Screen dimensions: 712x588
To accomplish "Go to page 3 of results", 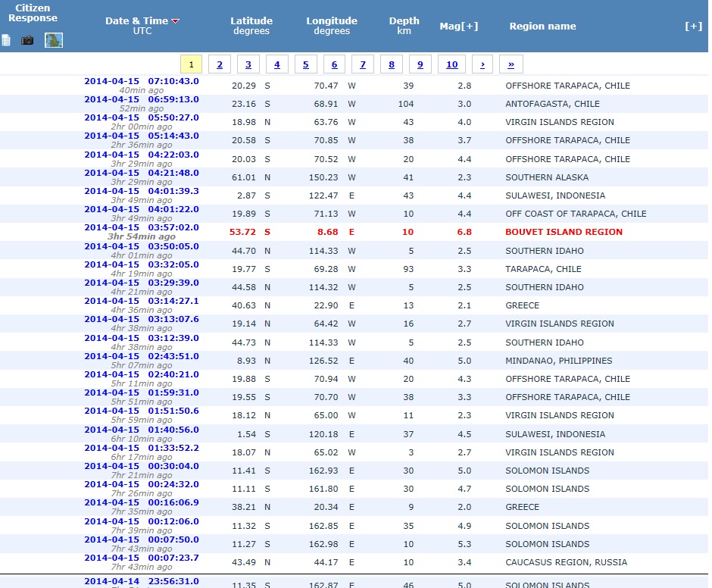I will [248, 64].
